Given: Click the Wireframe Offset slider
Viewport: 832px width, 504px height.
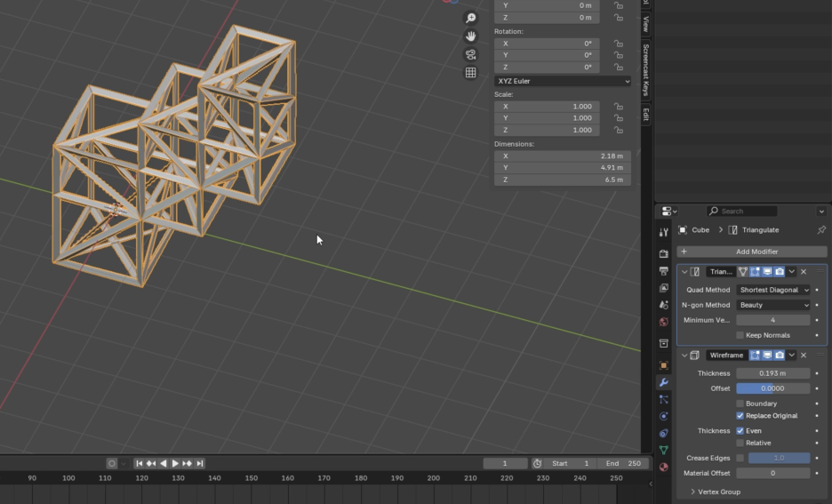Looking at the screenshot, I should pos(773,388).
